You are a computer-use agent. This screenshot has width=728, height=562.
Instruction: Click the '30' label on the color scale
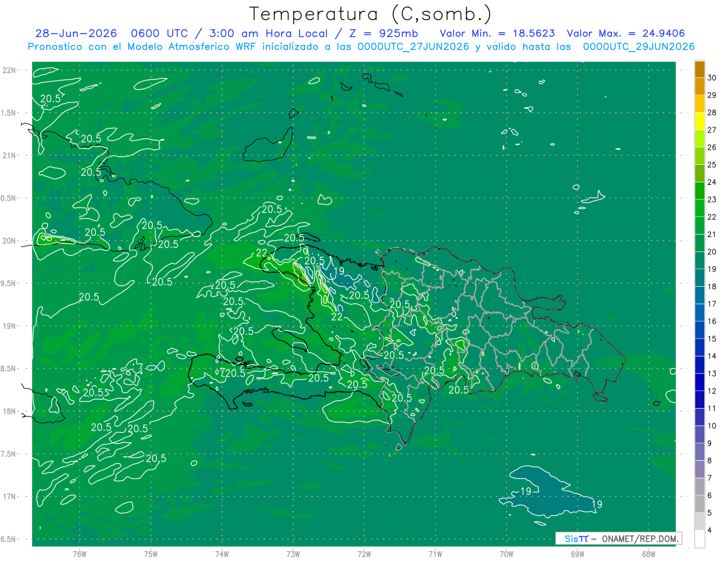pyautogui.click(x=712, y=78)
